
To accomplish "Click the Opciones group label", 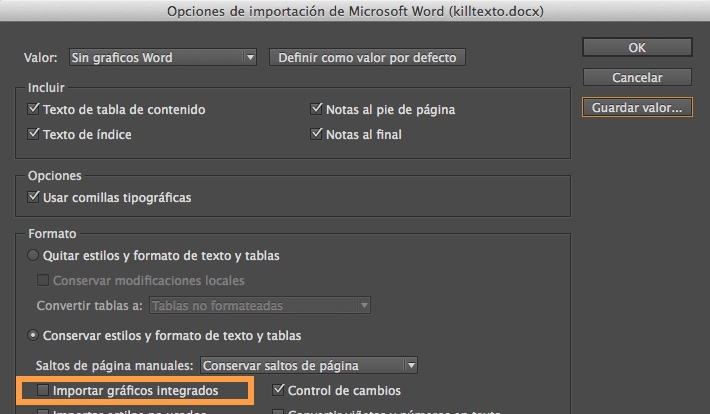I will pyautogui.click(x=55, y=175).
